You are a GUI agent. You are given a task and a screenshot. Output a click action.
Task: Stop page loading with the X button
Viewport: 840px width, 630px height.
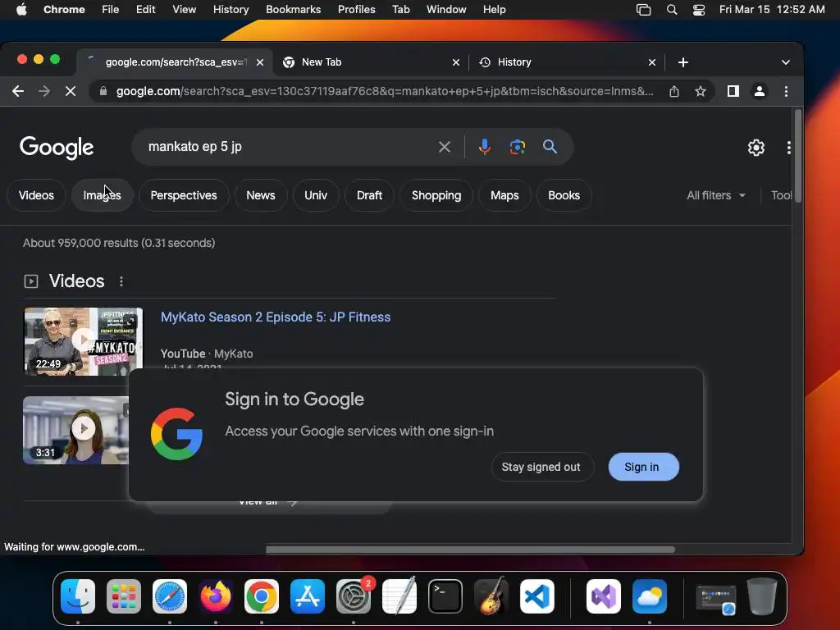(x=71, y=91)
